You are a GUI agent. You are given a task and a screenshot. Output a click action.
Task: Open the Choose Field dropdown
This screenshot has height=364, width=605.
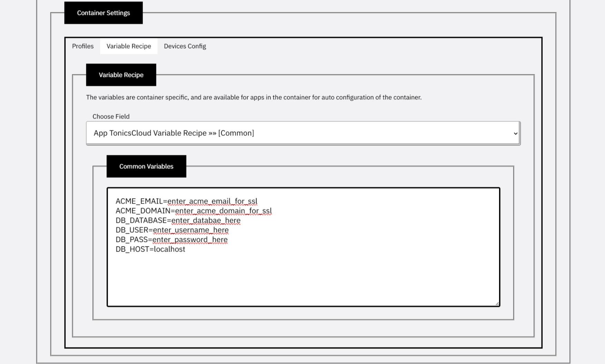(x=303, y=133)
